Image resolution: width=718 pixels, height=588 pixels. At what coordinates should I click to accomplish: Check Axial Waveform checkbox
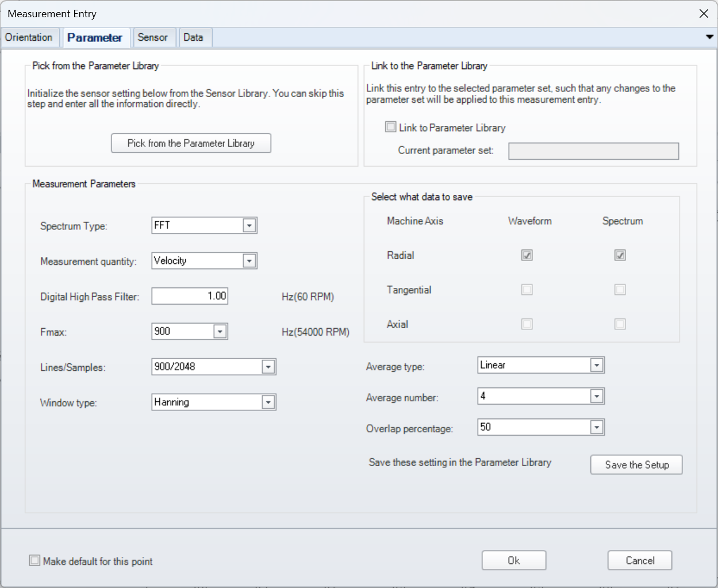527,324
